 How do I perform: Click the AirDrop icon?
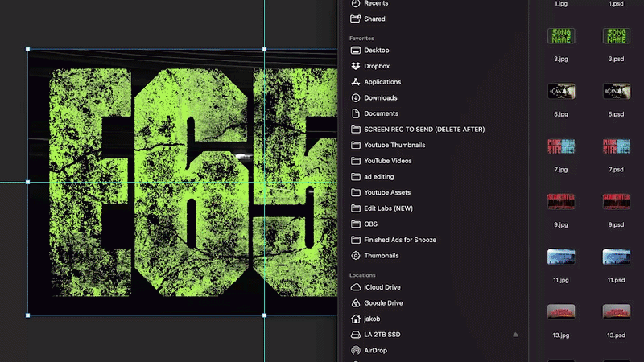(356, 351)
